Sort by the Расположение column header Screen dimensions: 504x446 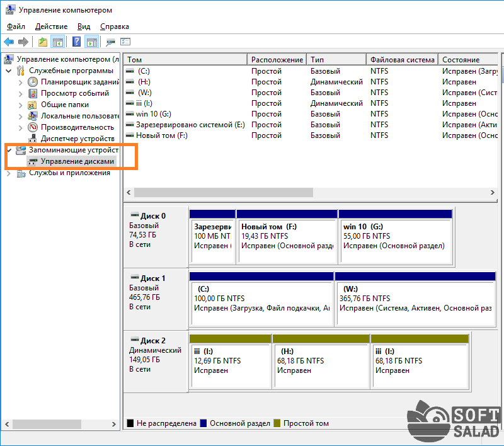coord(277,59)
